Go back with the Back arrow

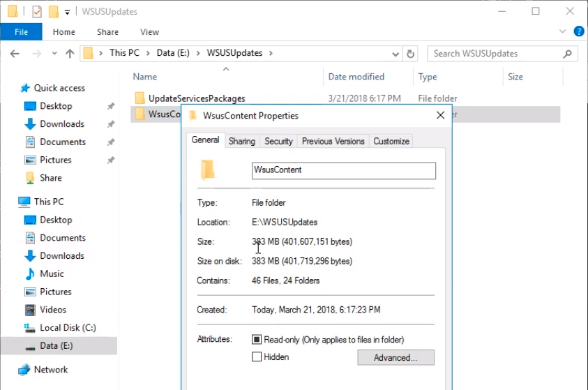click(15, 54)
